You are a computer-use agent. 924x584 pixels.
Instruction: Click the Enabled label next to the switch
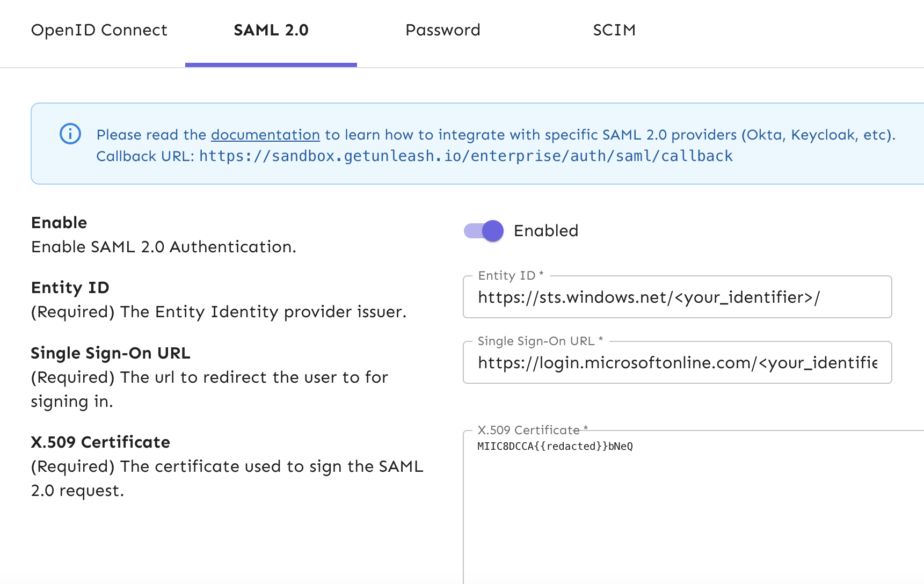pos(546,230)
